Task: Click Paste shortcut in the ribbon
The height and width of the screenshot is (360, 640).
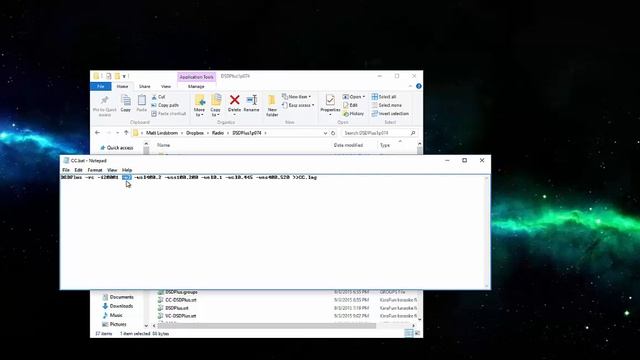Action: [169, 113]
